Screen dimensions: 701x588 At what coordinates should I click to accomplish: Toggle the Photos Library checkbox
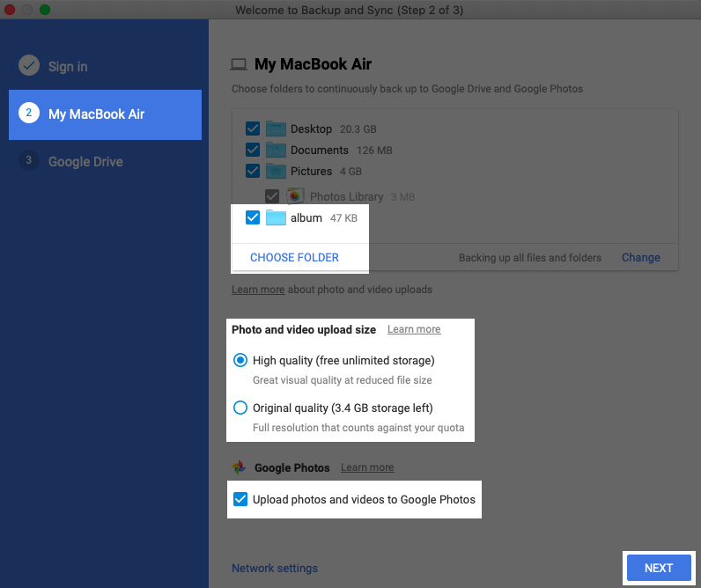[272, 196]
